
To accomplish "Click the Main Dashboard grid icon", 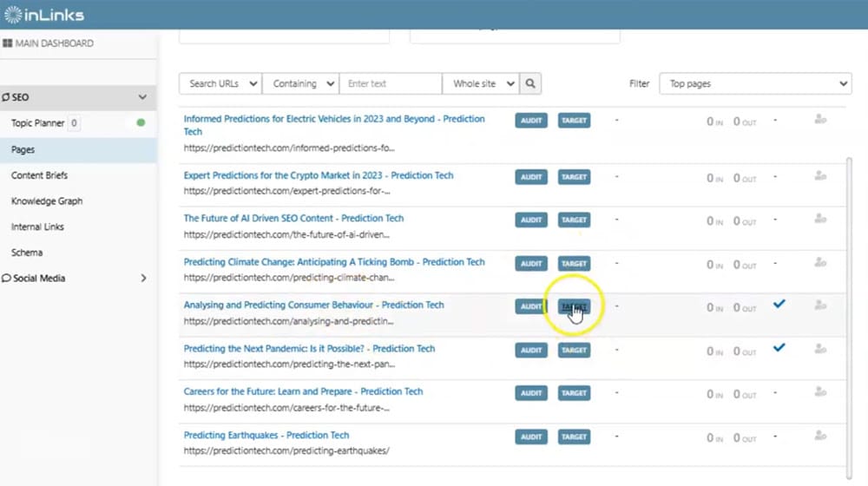I will point(7,43).
